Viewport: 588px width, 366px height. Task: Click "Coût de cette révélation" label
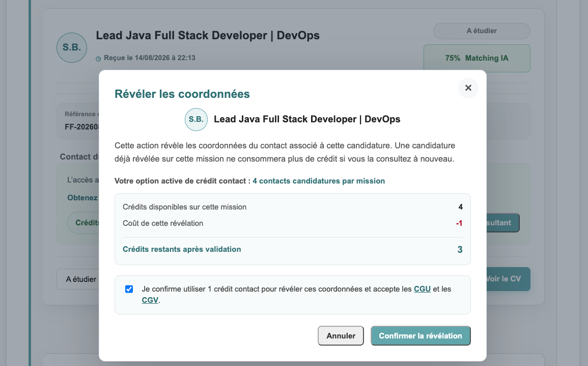click(163, 223)
